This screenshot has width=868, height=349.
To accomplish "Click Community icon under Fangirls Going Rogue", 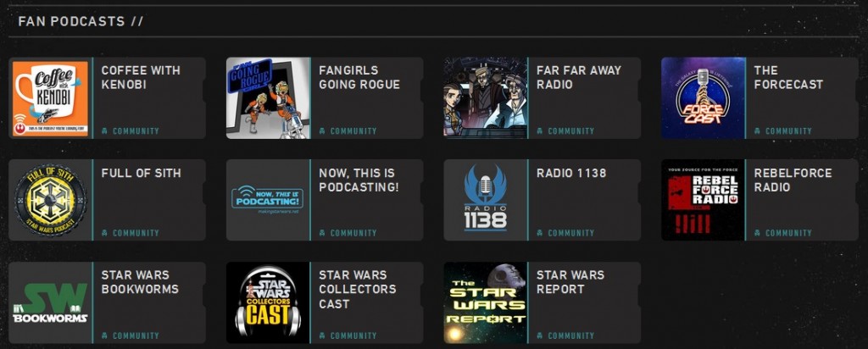I will pos(322,131).
